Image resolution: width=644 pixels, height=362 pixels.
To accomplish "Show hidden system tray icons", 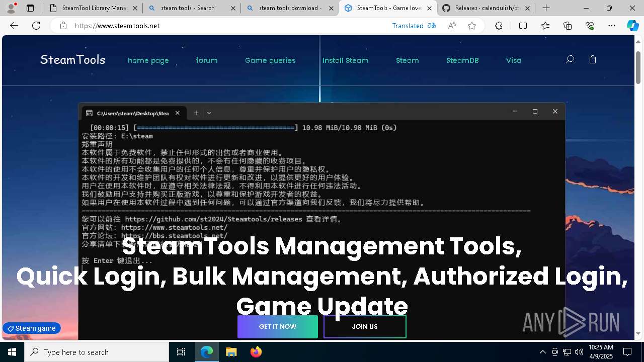I will pyautogui.click(x=542, y=352).
